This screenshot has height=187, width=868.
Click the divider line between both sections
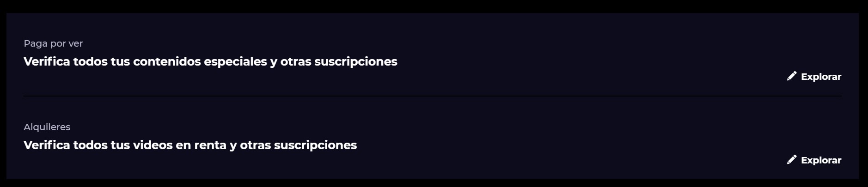click(433, 96)
